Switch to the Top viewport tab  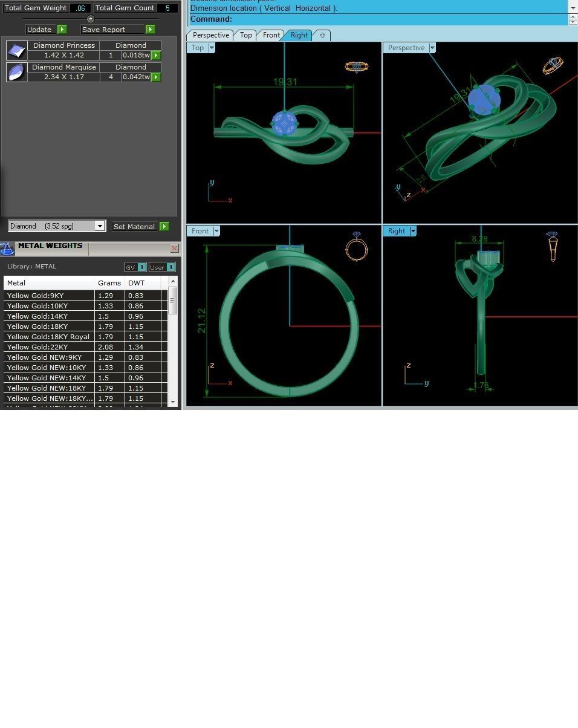[245, 35]
